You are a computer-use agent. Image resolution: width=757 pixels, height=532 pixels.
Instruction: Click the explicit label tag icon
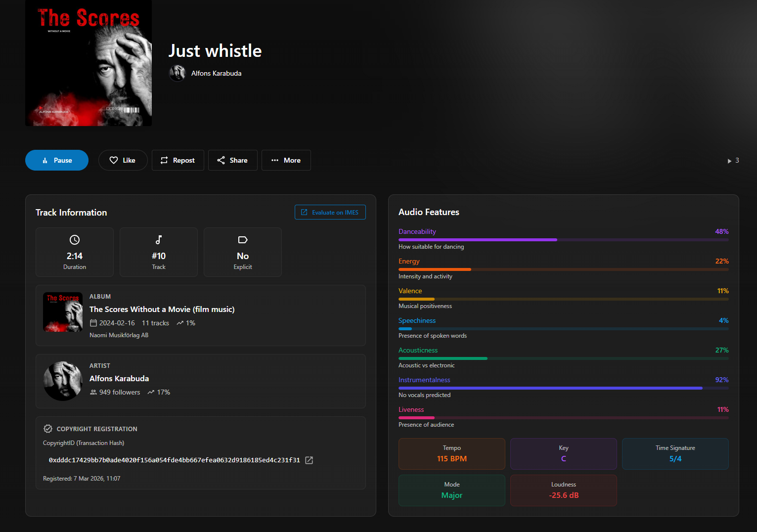pos(243,240)
